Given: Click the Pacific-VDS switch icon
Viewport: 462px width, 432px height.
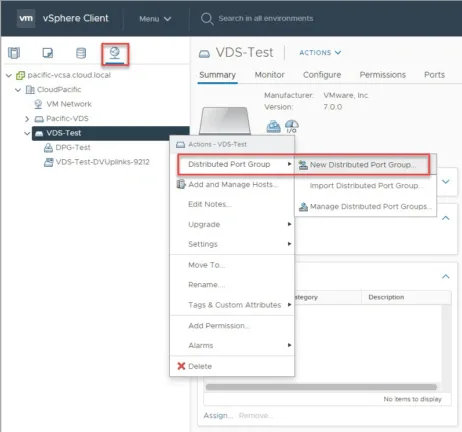Looking at the screenshot, I should [x=39, y=119].
